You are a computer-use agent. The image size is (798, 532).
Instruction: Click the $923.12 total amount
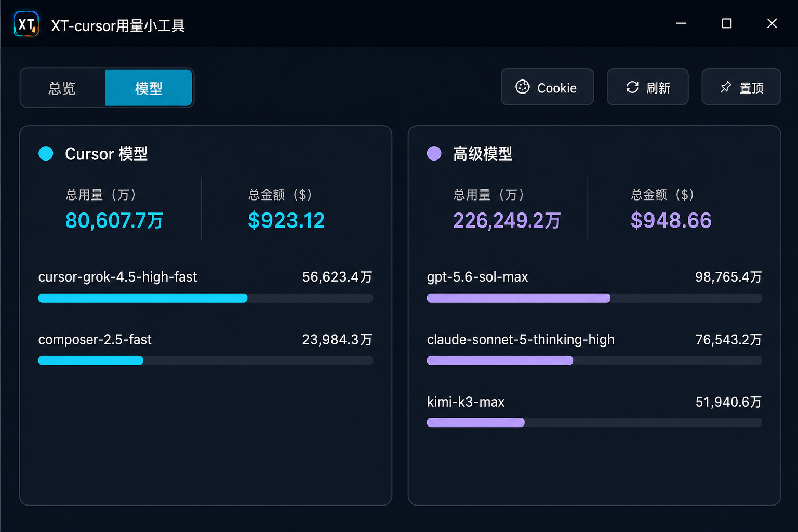pyautogui.click(x=286, y=220)
